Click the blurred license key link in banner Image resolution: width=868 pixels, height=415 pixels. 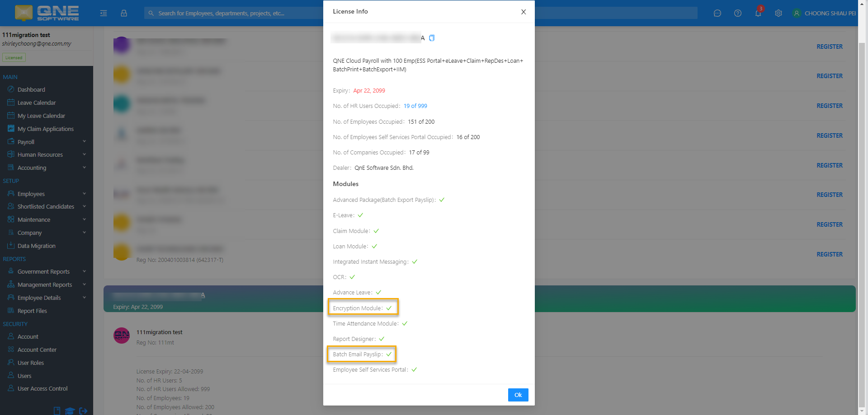[x=159, y=295]
